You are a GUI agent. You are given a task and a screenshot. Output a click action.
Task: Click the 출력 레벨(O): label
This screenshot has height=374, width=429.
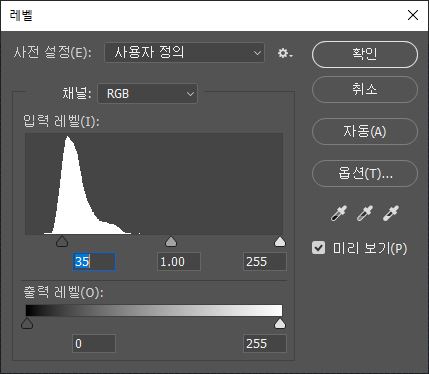pos(63,292)
